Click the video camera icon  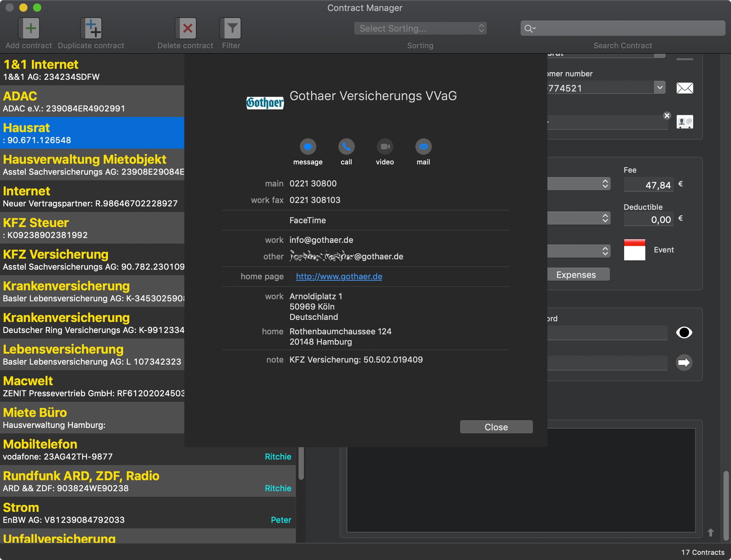tap(385, 147)
